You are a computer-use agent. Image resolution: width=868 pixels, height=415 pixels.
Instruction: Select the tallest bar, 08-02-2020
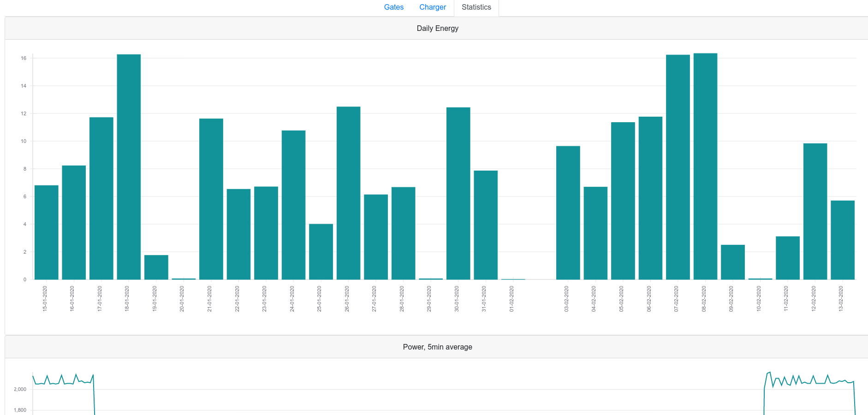click(x=706, y=166)
